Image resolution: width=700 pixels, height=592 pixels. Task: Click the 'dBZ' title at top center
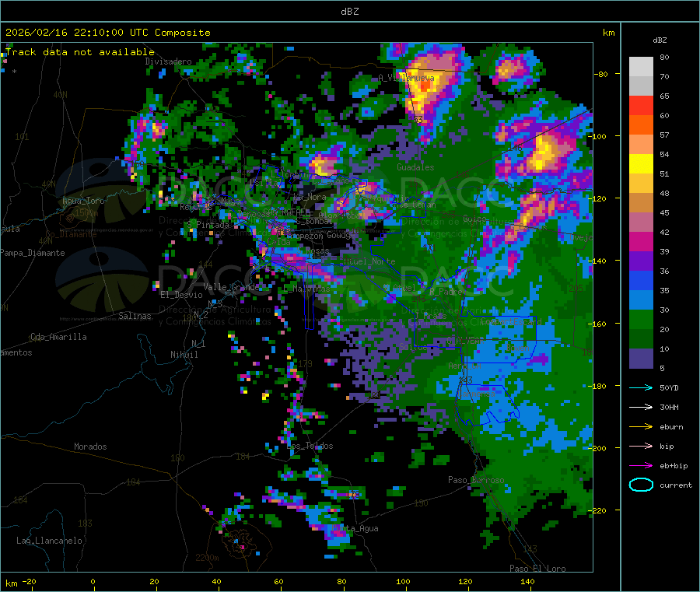point(349,12)
